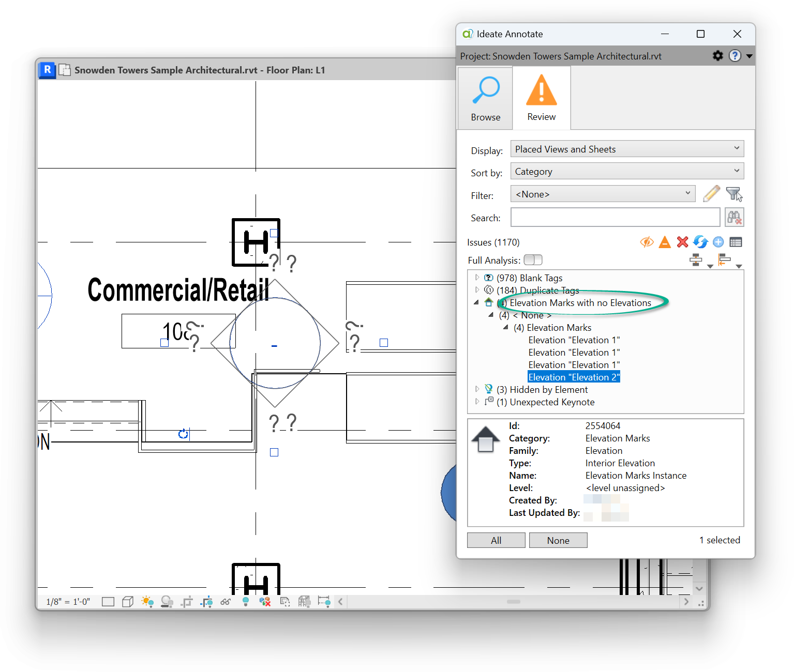
Task: Click the orange warning triangle icon
Action: pos(665,242)
